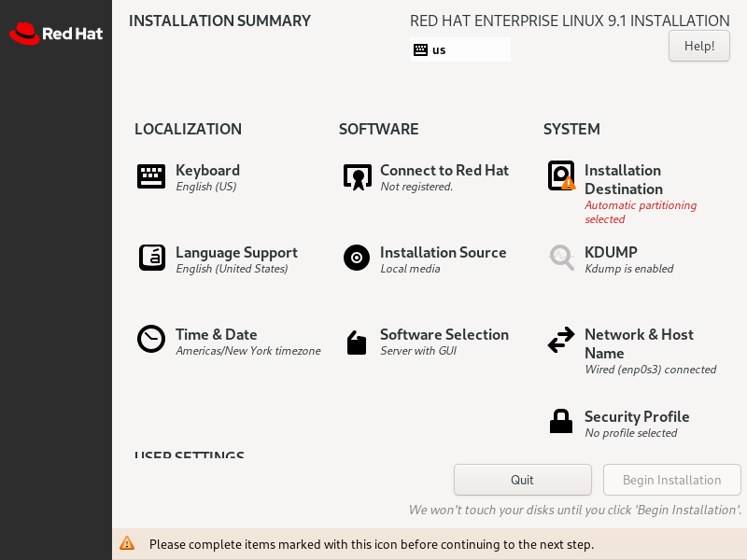Open Time & Date clock icon

[x=151, y=339]
